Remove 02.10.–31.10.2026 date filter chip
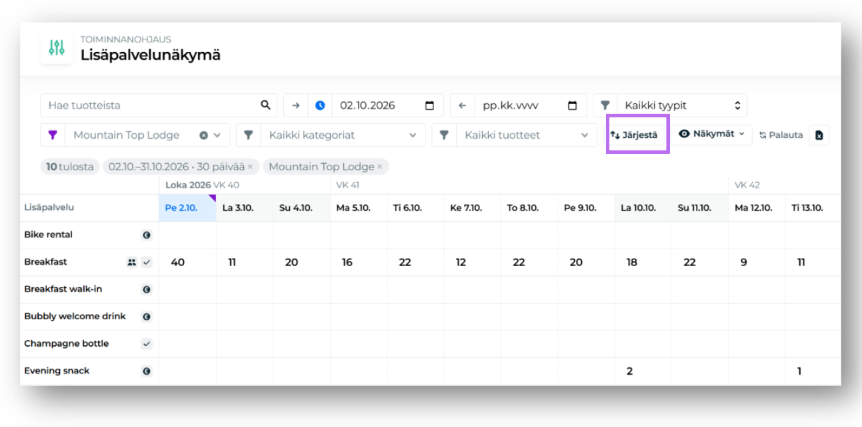862x427 pixels. tap(250, 167)
